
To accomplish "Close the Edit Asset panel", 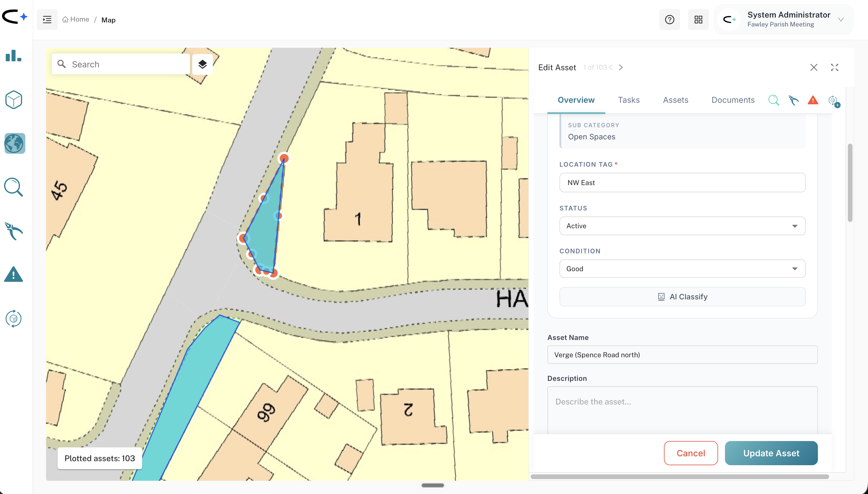I will 814,68.
